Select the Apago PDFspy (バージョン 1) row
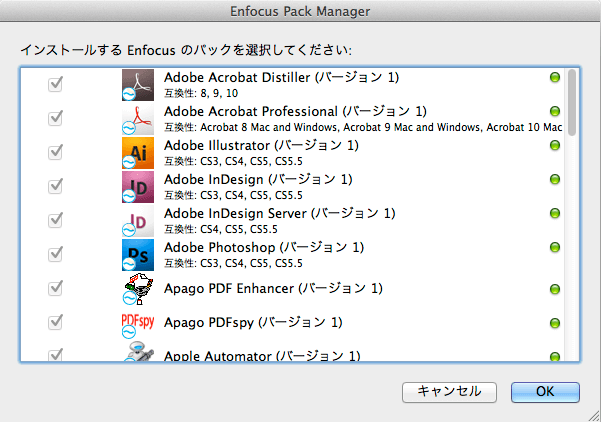Screen dimensions: 601x422 pos(292,323)
